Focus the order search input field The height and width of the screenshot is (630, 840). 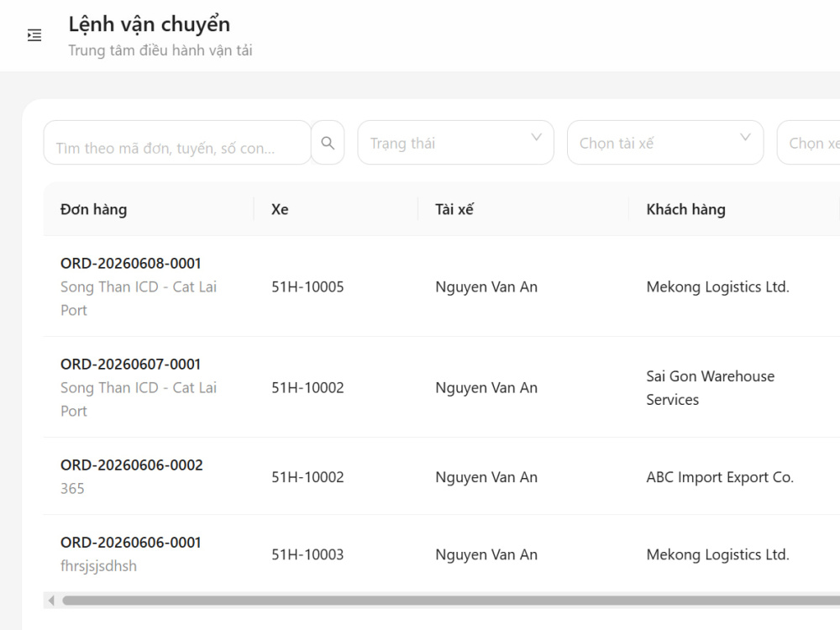[x=177, y=143]
